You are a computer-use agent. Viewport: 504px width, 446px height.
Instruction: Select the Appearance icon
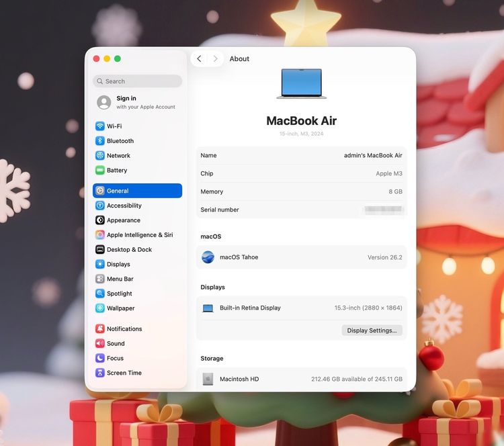(x=100, y=220)
